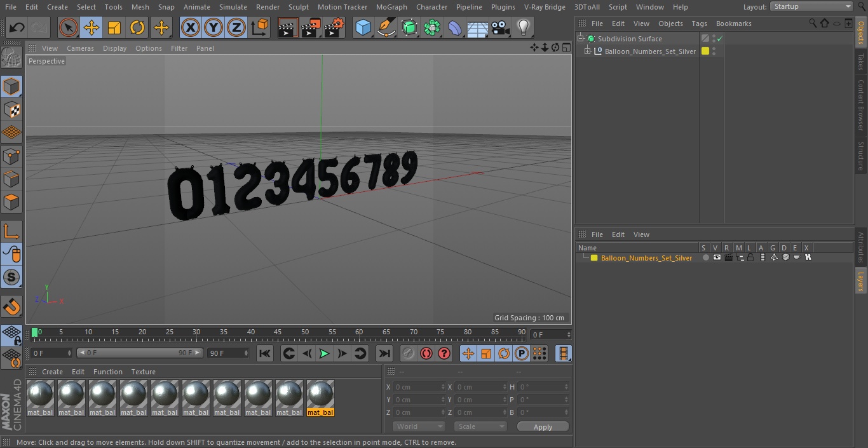Switch to Texture mode
868x448 pixels.
coord(11,109)
